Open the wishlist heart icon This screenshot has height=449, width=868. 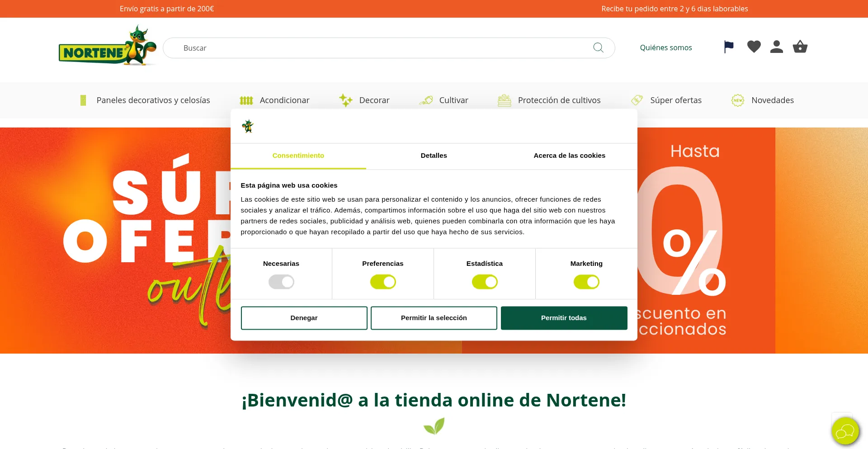(x=754, y=47)
